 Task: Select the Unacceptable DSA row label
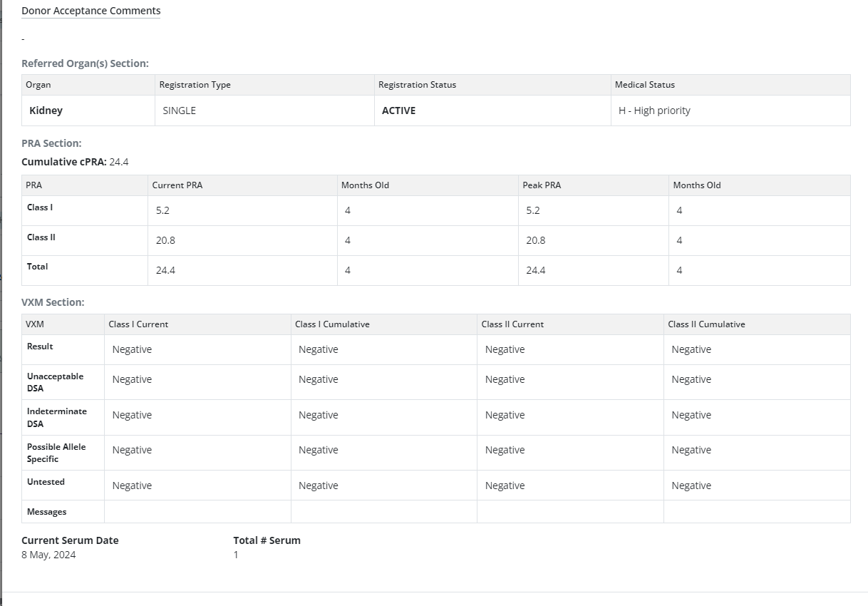(x=55, y=382)
